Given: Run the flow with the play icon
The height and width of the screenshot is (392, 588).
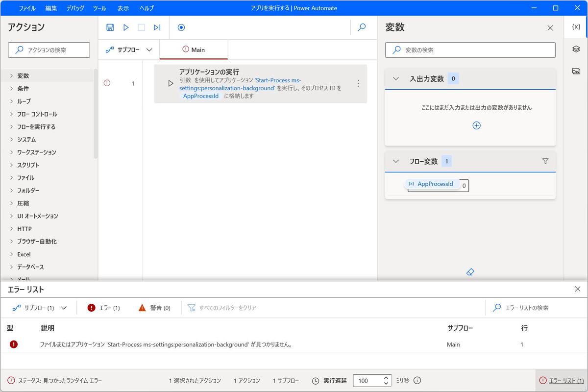Looking at the screenshot, I should (x=126, y=27).
